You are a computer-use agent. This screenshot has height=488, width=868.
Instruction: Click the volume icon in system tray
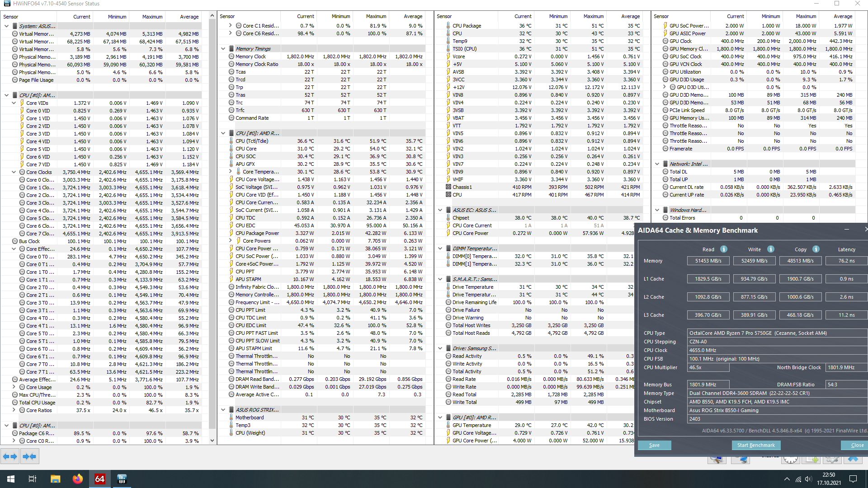point(808,479)
